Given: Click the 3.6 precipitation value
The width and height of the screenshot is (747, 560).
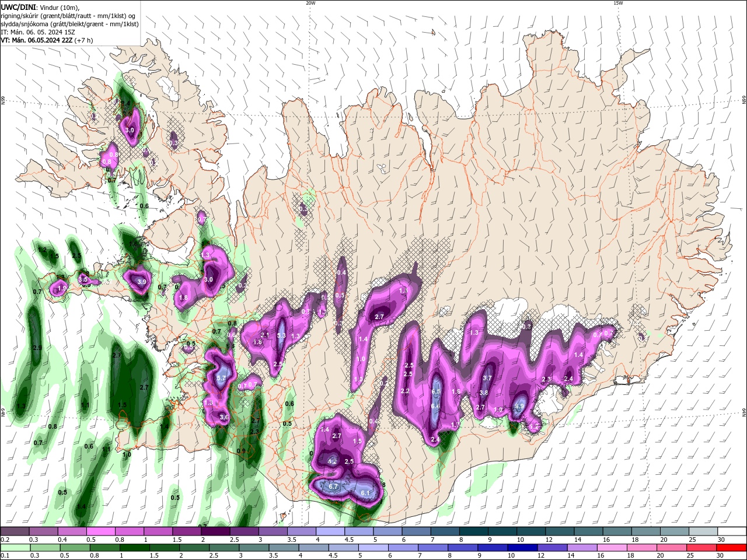Looking at the screenshot, I should point(224,417).
